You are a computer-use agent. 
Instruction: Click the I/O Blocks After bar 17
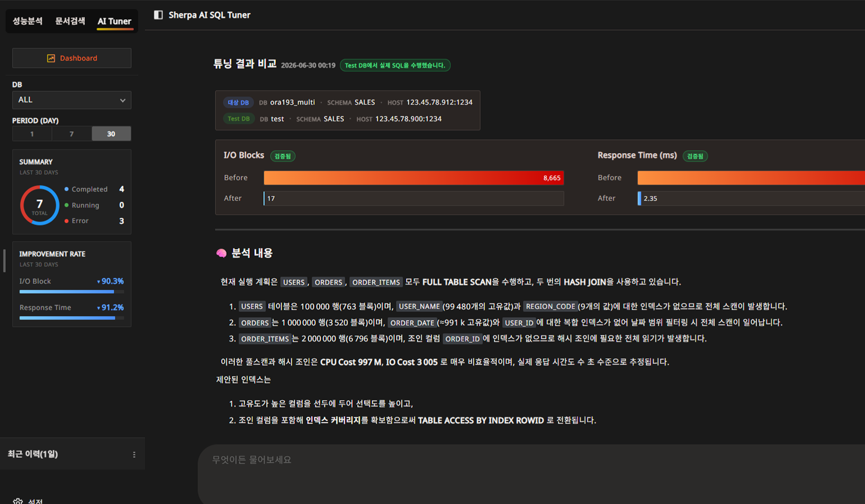coord(414,198)
